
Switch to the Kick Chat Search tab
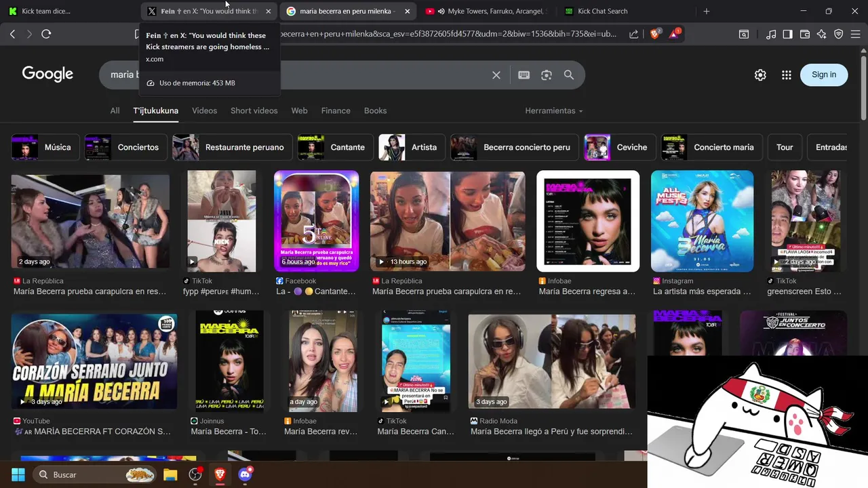pos(624,11)
